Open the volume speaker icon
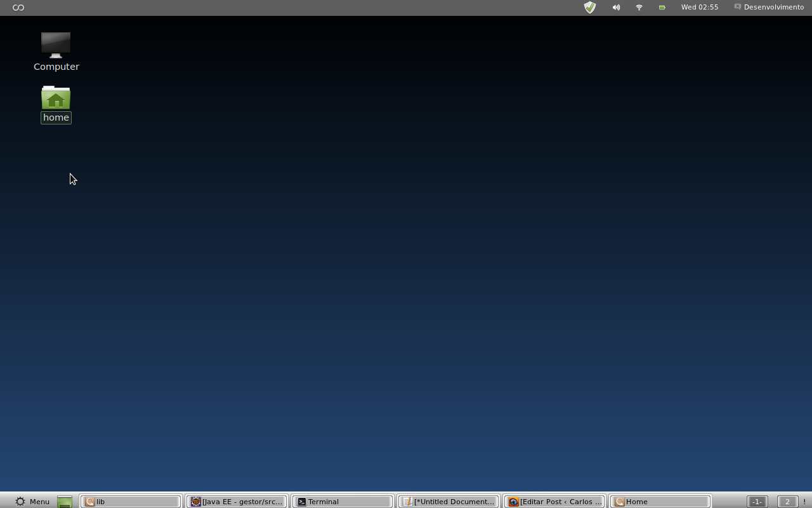The width and height of the screenshot is (812, 508). point(616,8)
